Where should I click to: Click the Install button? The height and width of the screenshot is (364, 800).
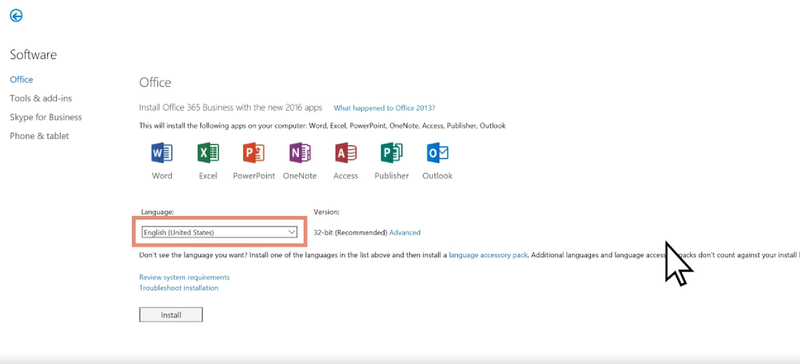(171, 315)
